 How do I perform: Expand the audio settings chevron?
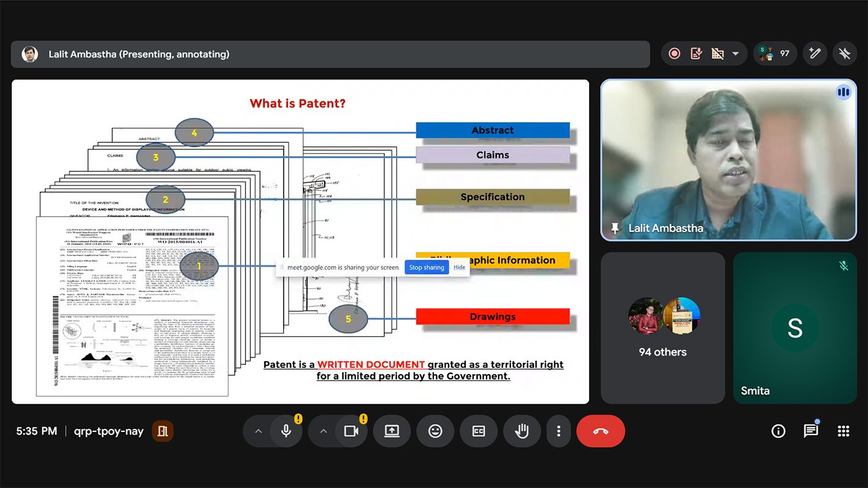click(258, 431)
